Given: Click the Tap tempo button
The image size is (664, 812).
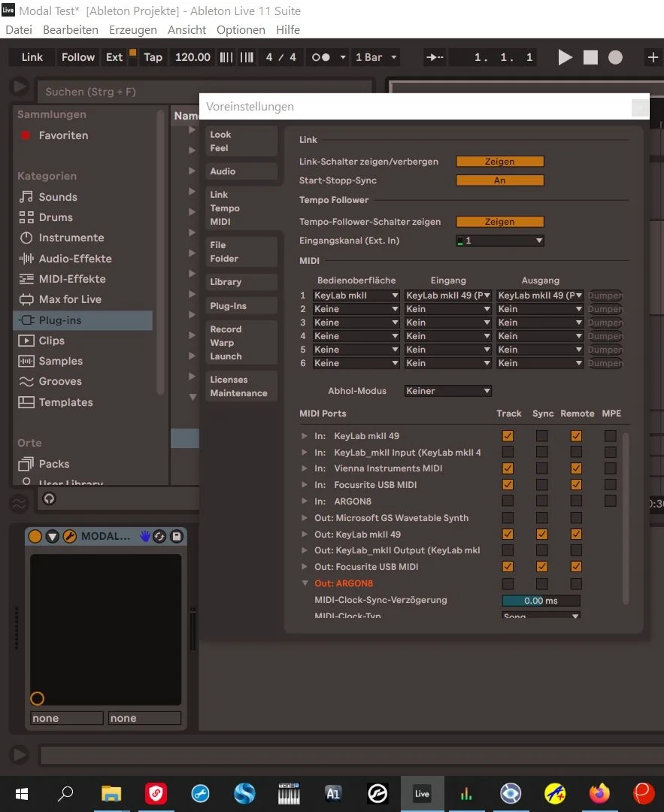Looking at the screenshot, I should 153,57.
